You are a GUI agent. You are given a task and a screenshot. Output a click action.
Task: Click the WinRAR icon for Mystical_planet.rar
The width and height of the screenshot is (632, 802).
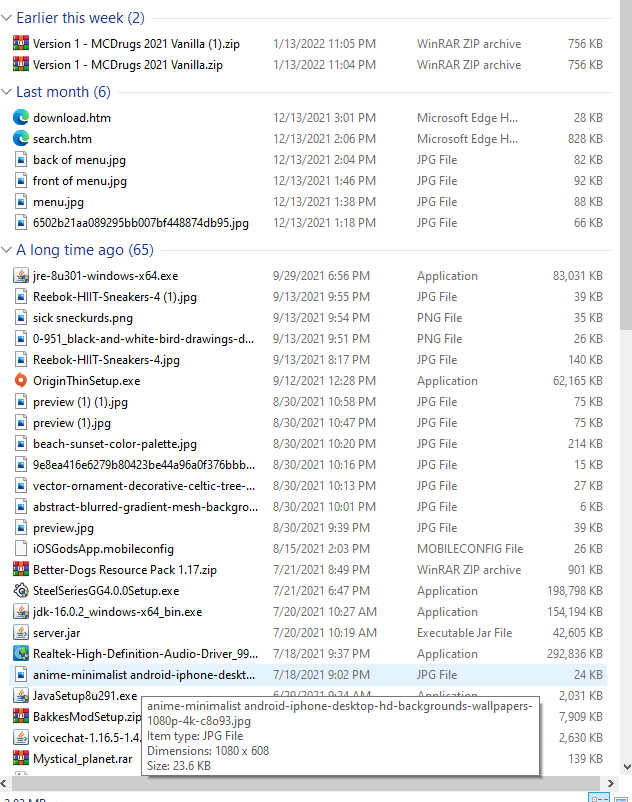20,758
